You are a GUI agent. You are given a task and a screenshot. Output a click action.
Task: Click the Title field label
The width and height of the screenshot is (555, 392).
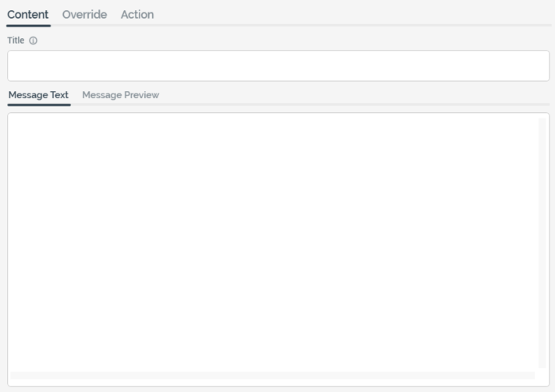pos(16,41)
